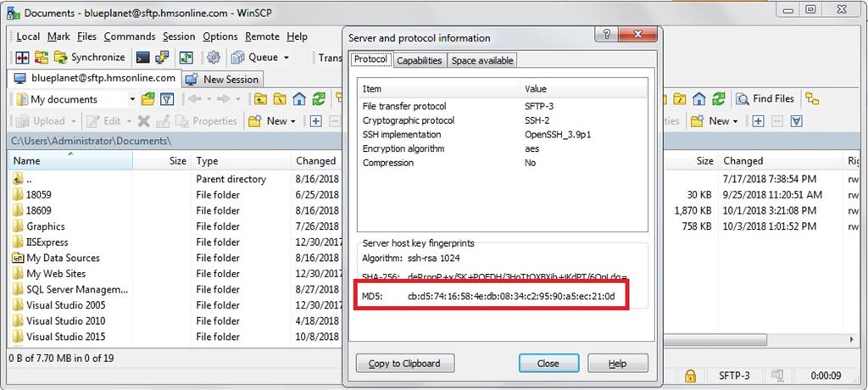Click the local Parent Directory folder icon
The height and width of the screenshot is (390, 868).
[260, 100]
